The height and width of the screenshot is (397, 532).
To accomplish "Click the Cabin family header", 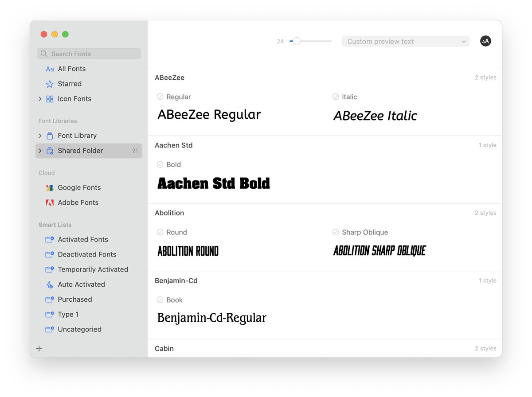I will coord(164,349).
